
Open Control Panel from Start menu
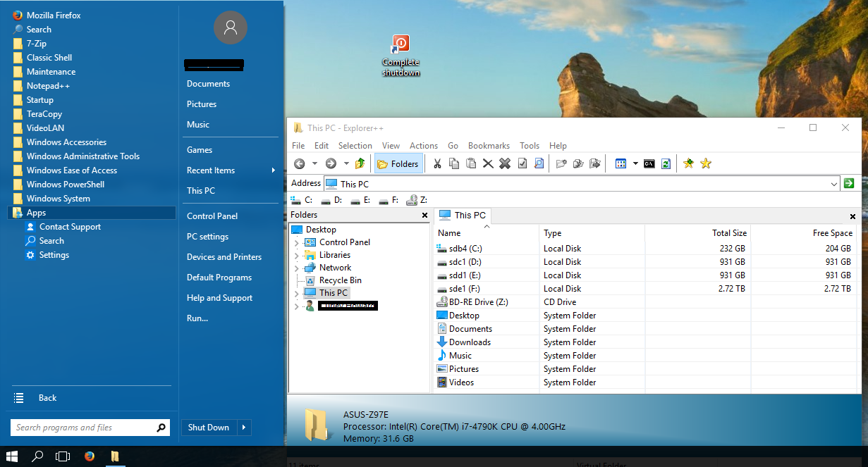(212, 216)
